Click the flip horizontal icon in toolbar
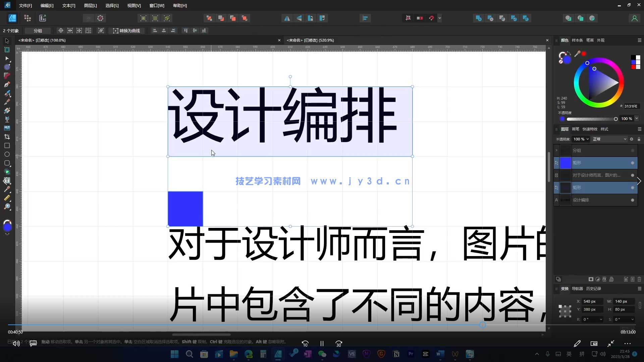This screenshot has width=644, height=362. tap(287, 18)
